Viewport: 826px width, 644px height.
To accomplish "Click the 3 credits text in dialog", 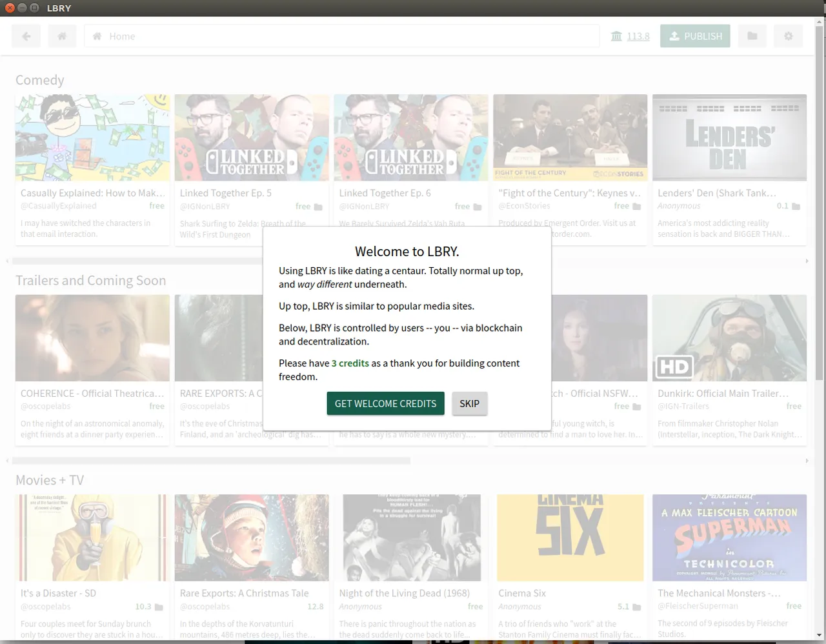I will (350, 363).
